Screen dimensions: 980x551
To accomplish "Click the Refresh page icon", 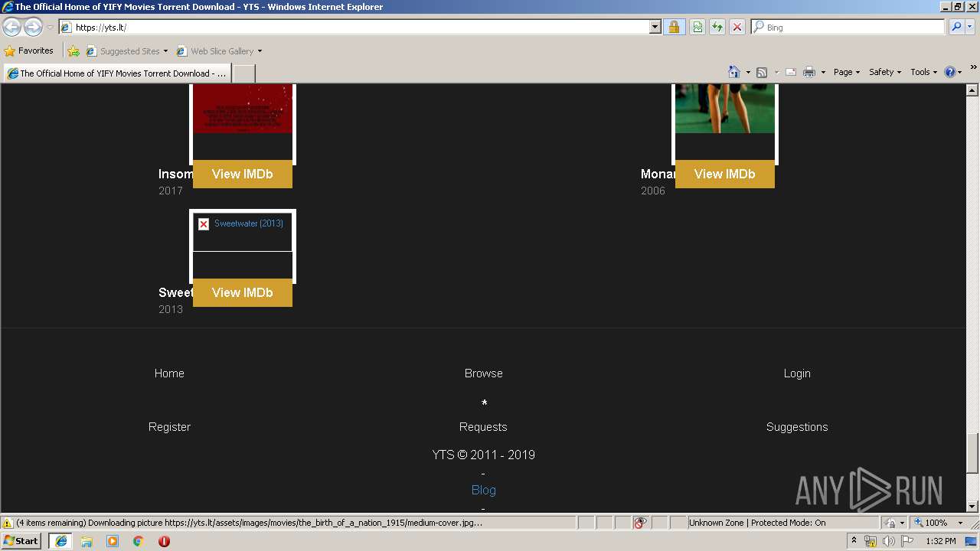I will [x=717, y=27].
